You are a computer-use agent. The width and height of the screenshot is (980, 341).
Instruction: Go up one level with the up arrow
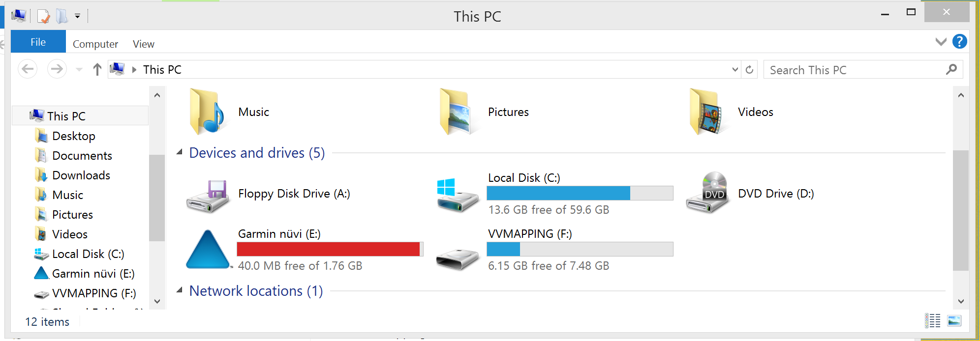tap(97, 70)
